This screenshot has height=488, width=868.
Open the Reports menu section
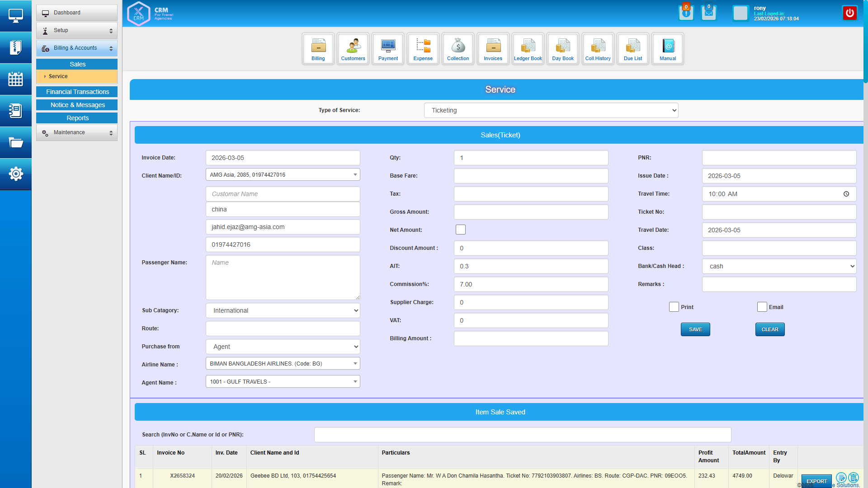click(x=77, y=118)
